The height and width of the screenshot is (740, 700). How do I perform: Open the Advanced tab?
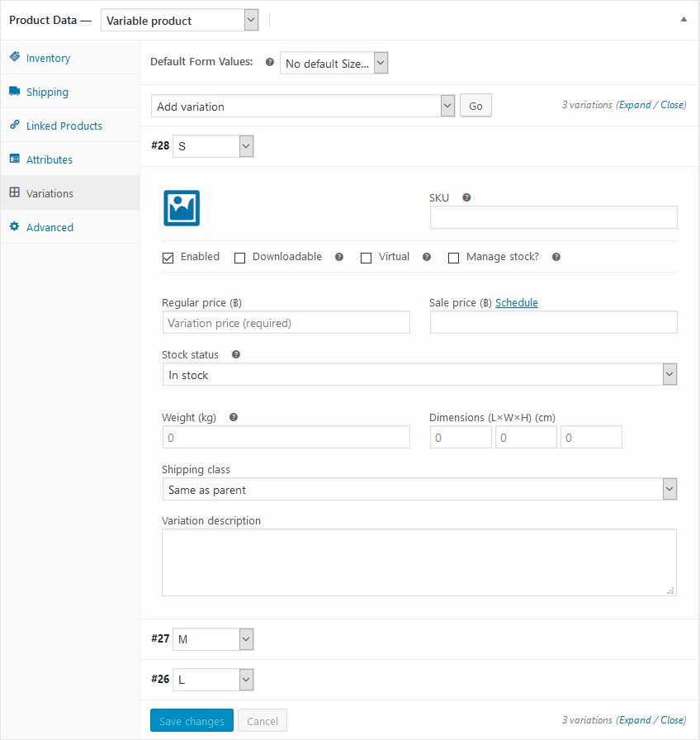(70, 227)
